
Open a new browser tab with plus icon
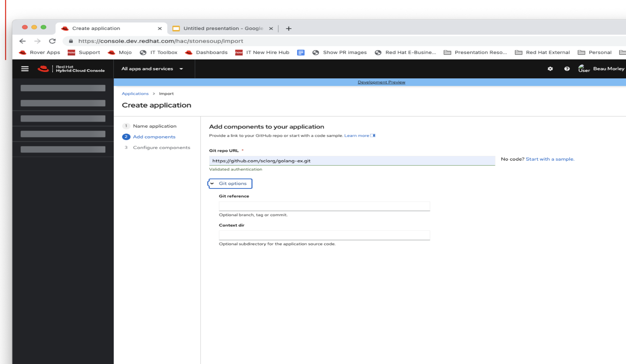[x=289, y=29]
